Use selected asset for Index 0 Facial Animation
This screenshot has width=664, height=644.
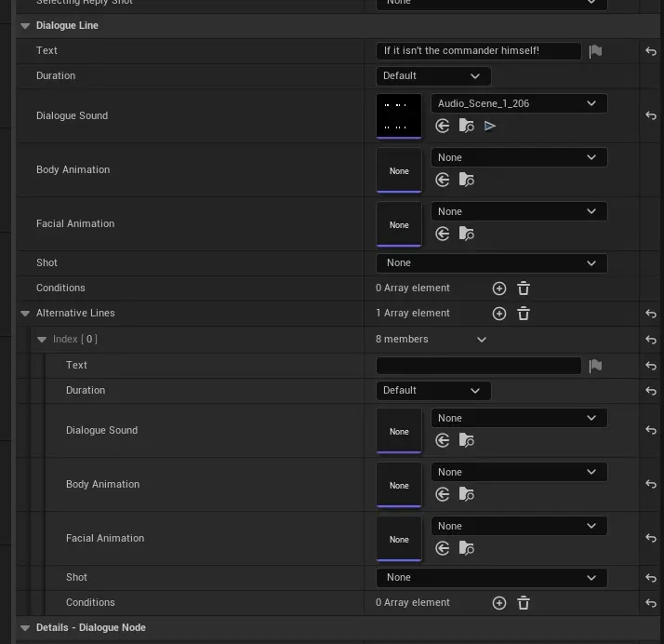(x=442, y=548)
